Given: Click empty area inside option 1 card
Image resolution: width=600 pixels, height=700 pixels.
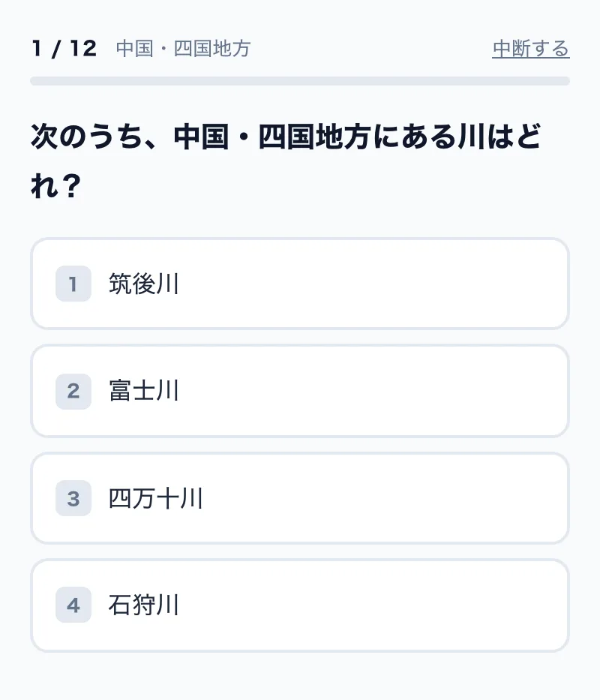Looking at the screenshot, I should point(375,284).
